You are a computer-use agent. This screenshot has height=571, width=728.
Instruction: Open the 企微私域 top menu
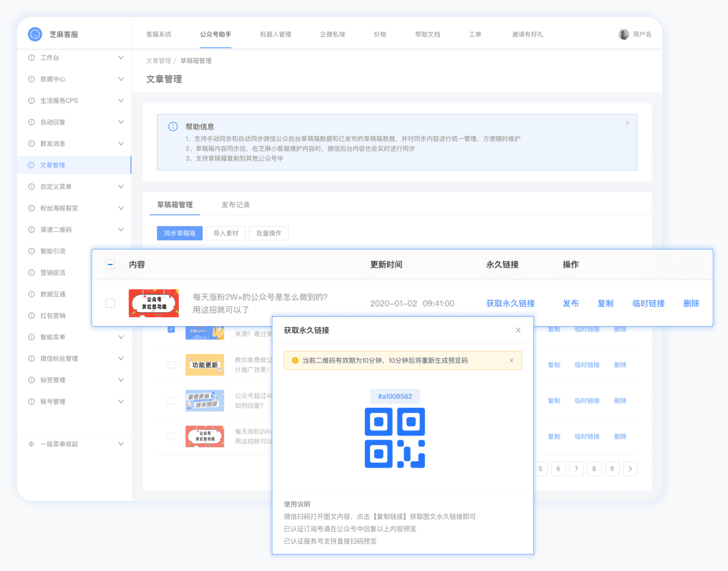tap(332, 34)
